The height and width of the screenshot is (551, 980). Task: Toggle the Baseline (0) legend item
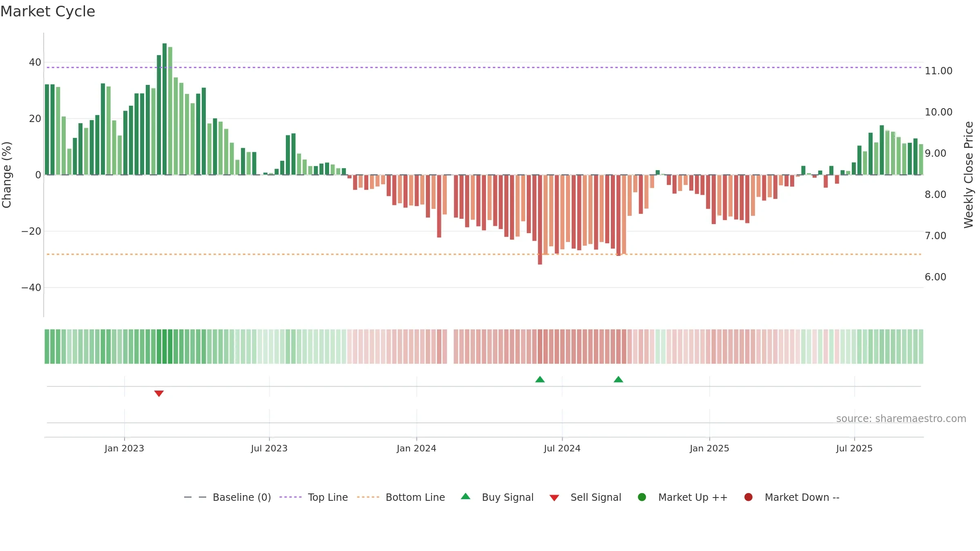[x=227, y=497]
